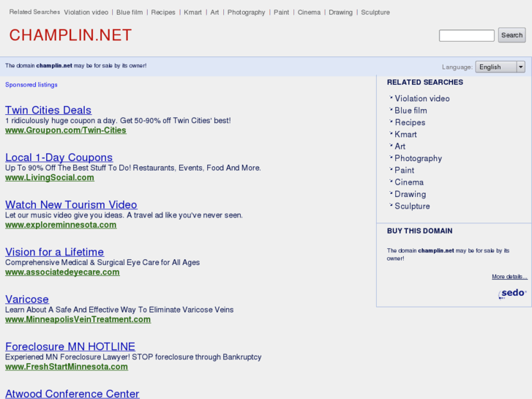
Task: Open the Watch New Tourism Video ad
Action: click(71, 204)
